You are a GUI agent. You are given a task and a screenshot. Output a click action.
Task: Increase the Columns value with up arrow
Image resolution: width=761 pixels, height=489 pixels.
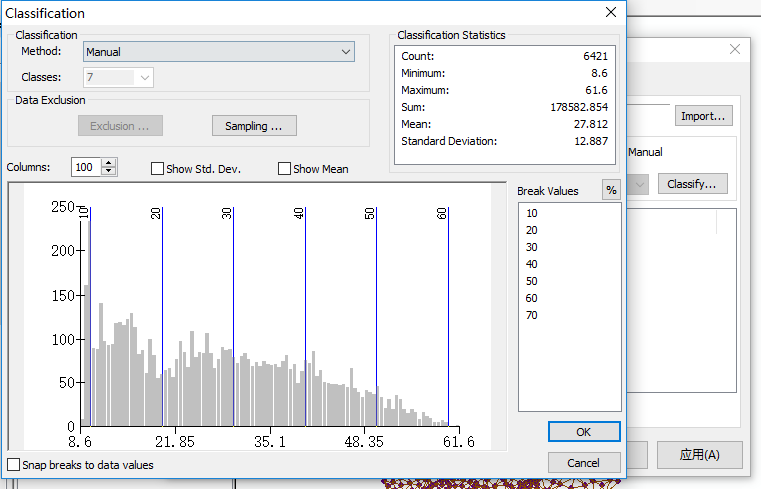tap(109, 163)
